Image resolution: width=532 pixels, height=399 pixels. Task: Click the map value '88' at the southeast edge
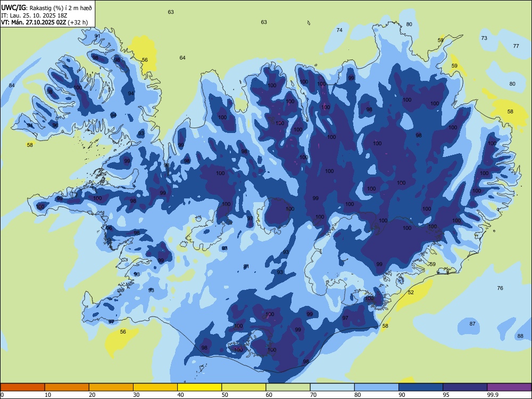(520, 336)
